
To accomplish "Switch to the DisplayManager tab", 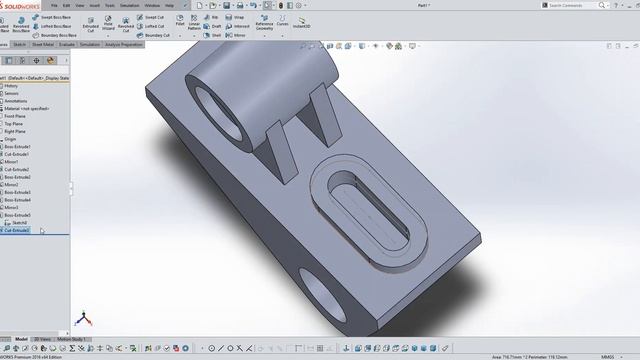I will (x=51, y=60).
